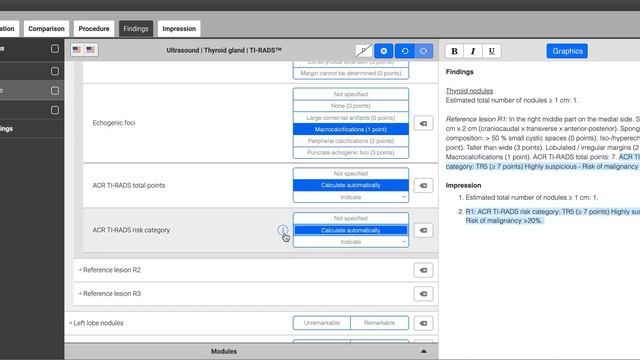Open the Indicate dropdown for total points

click(x=351, y=197)
